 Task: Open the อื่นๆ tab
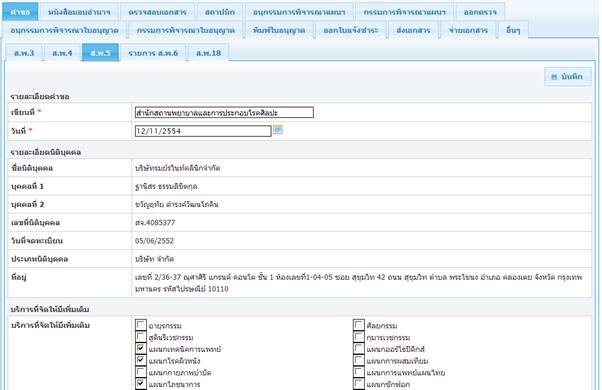[x=513, y=30]
